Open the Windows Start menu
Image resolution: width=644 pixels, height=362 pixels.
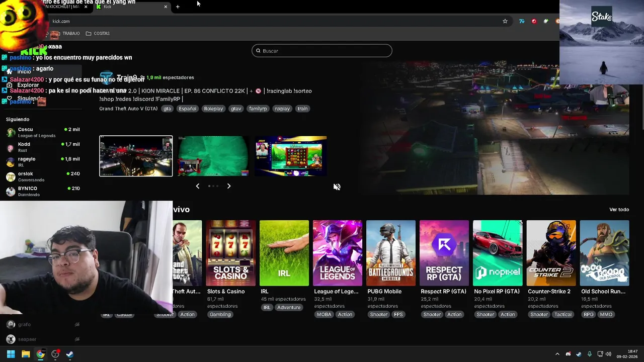tap(11, 354)
